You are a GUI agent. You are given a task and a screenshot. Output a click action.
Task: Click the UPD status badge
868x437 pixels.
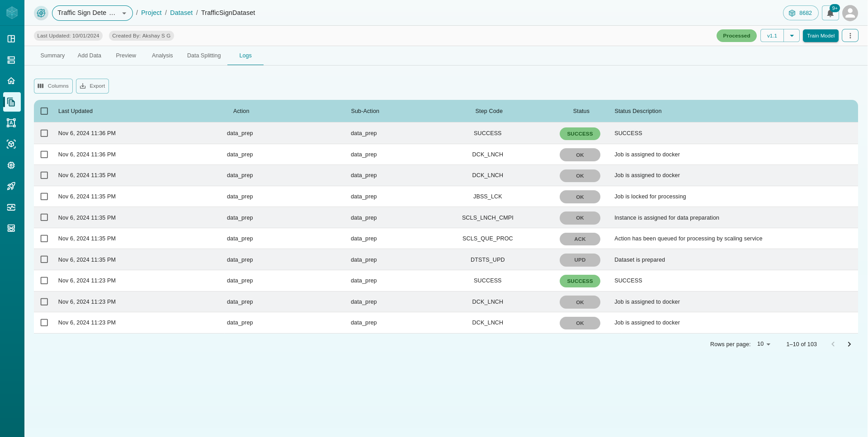coord(580,260)
